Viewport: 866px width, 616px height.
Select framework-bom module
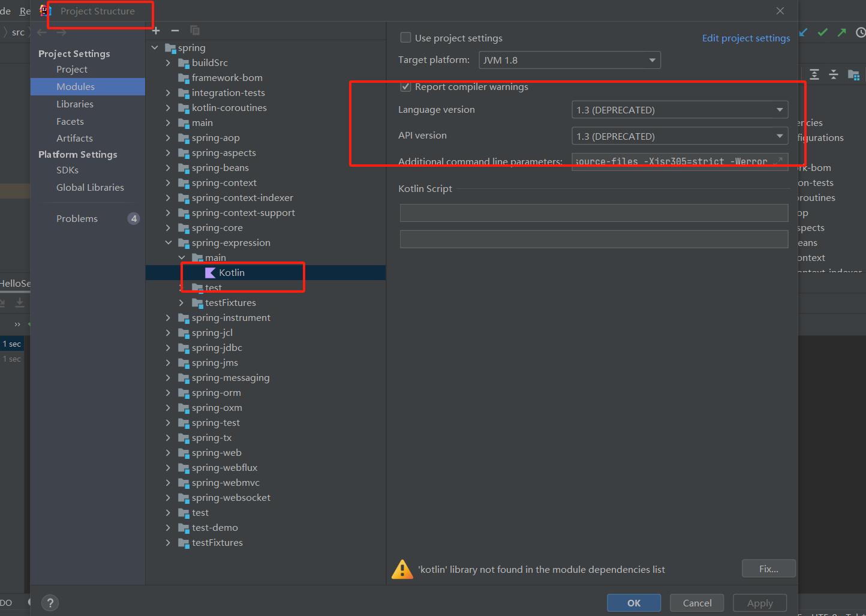pyautogui.click(x=227, y=78)
